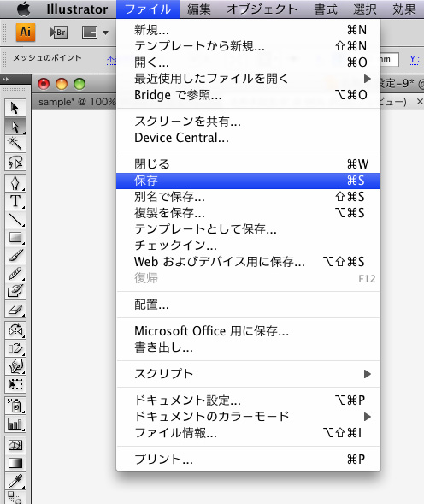Viewport: 424px width, 504px height.
Task: Choose ファイル情報...
Action: pyautogui.click(x=248, y=433)
